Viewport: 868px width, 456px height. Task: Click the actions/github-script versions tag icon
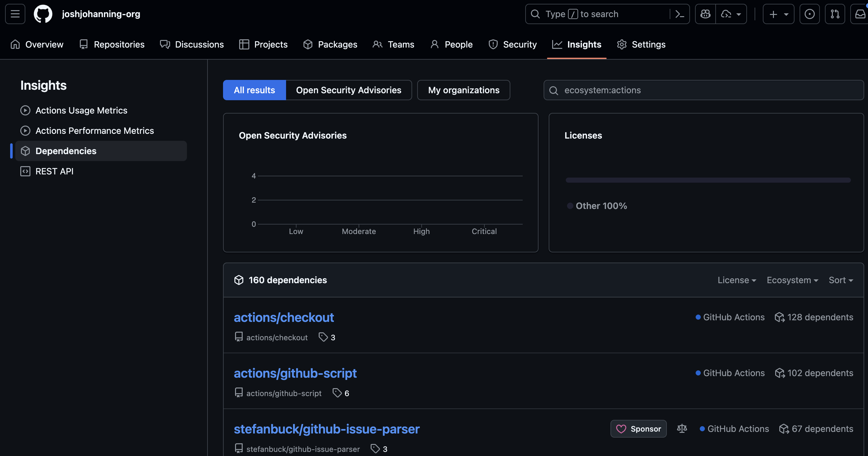(337, 393)
